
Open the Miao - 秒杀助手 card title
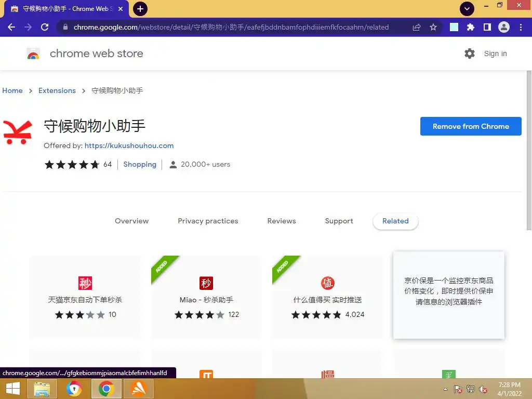tap(206, 300)
